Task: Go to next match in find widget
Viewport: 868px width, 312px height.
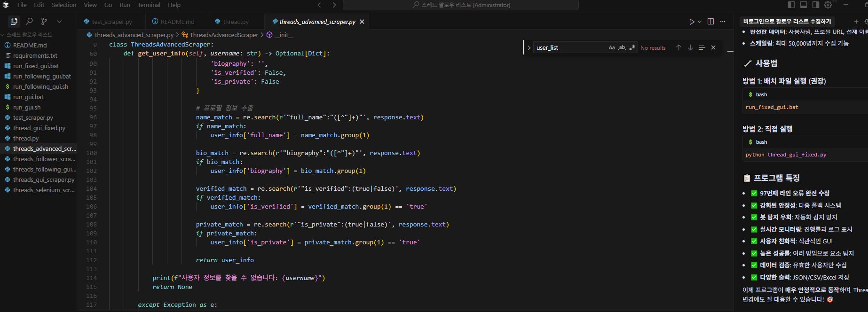Action: [x=690, y=47]
